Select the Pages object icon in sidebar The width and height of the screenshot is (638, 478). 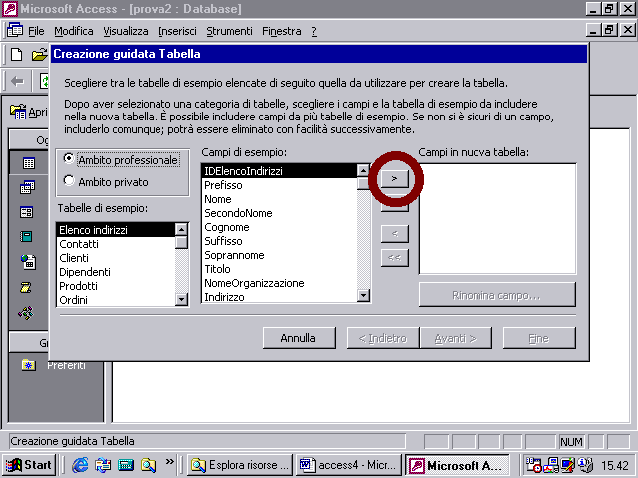[x=28, y=262]
